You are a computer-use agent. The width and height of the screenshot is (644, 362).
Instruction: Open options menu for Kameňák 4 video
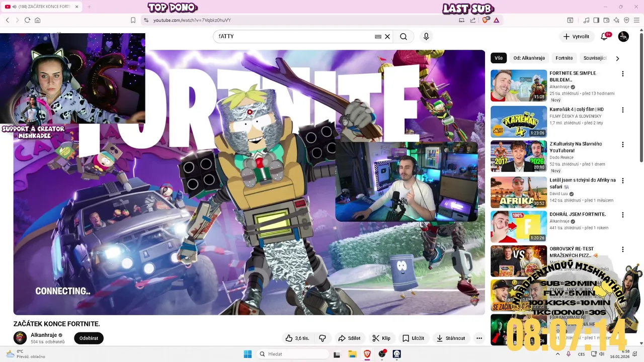click(623, 110)
